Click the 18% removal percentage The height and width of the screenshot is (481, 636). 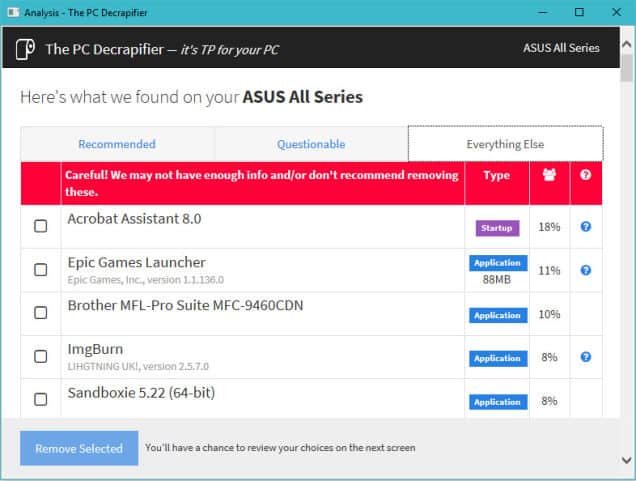click(549, 227)
